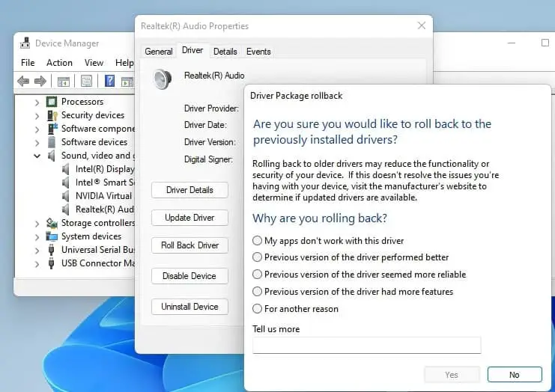Image resolution: width=555 pixels, height=392 pixels.
Task: Click the Storage controllers icon
Action: point(52,223)
